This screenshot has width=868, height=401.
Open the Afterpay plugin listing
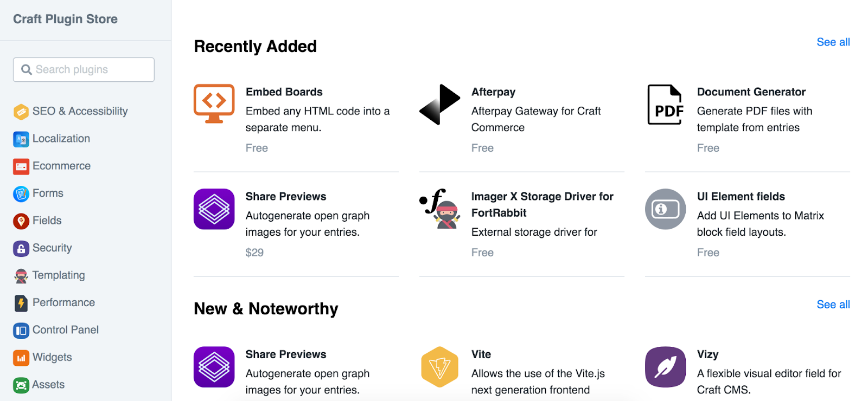click(x=493, y=92)
